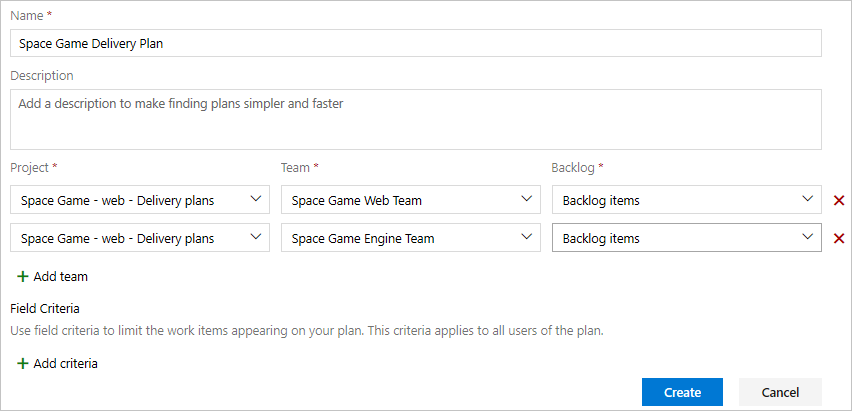Click into the Description text area

(x=415, y=119)
